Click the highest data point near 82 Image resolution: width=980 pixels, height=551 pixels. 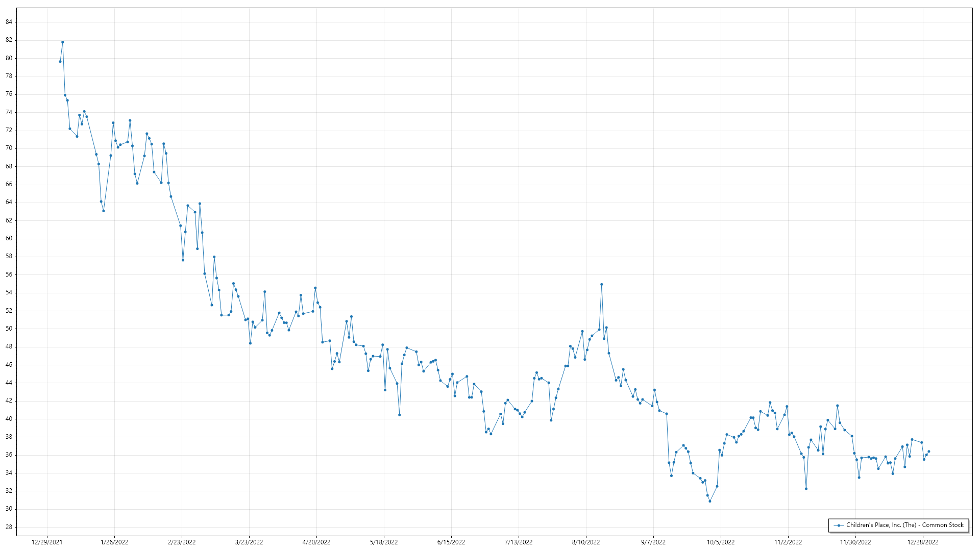[62, 42]
